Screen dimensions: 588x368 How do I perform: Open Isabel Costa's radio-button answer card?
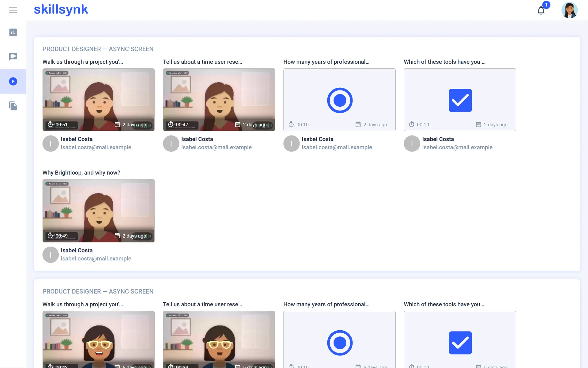coord(339,100)
